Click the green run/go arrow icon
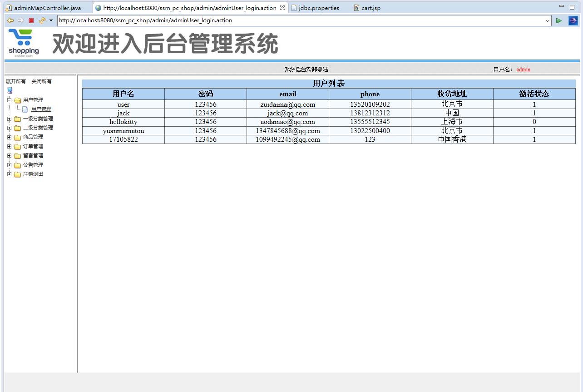Screen dimensions: 583x392 [x=558, y=20]
